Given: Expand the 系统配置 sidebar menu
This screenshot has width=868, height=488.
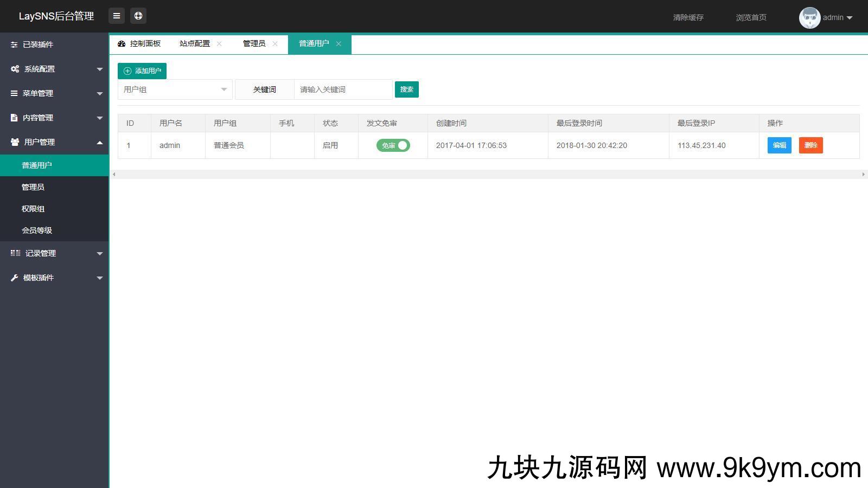Looking at the screenshot, I should [54, 69].
